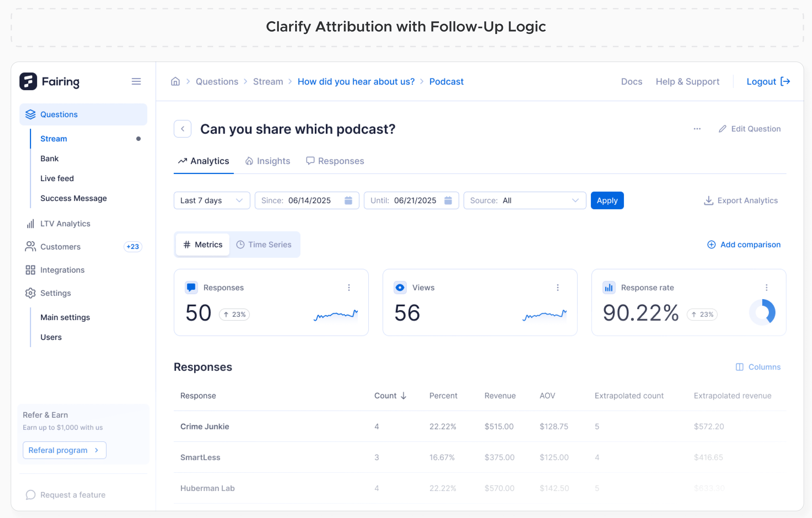Click the home icon in breadcrumb

coord(175,81)
